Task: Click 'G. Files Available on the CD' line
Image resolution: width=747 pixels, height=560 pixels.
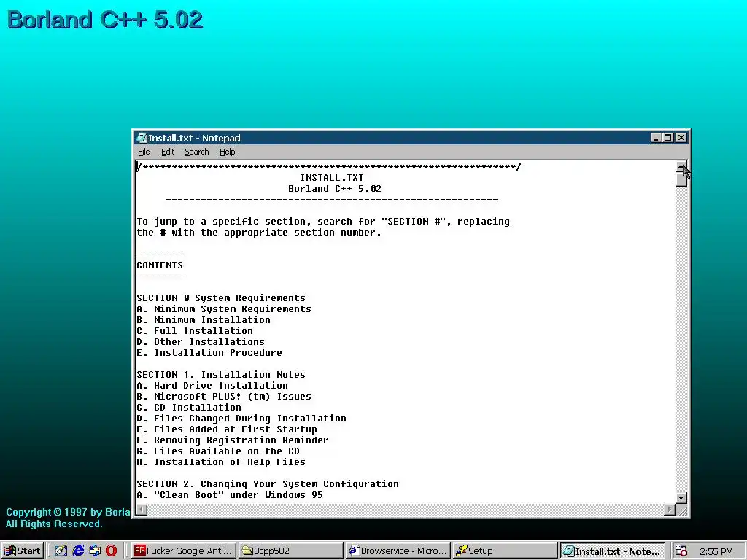Action: pyautogui.click(x=218, y=451)
